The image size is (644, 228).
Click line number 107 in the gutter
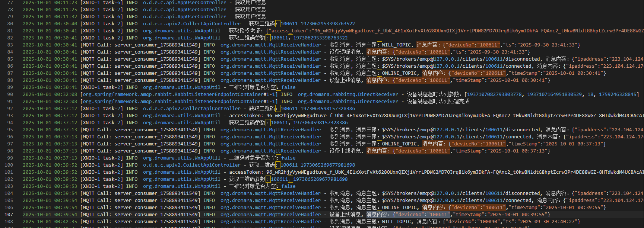[9, 215]
